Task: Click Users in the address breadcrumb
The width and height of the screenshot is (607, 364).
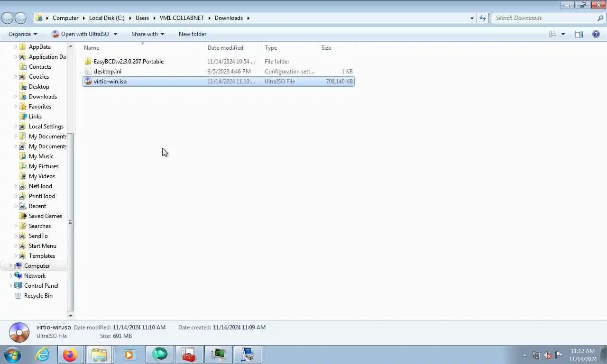Action: [142, 18]
